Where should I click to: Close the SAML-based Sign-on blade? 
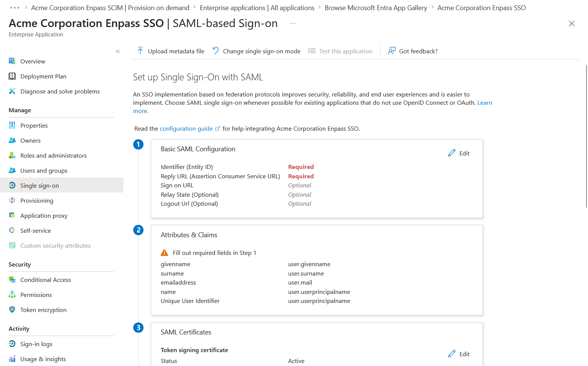pyautogui.click(x=571, y=24)
